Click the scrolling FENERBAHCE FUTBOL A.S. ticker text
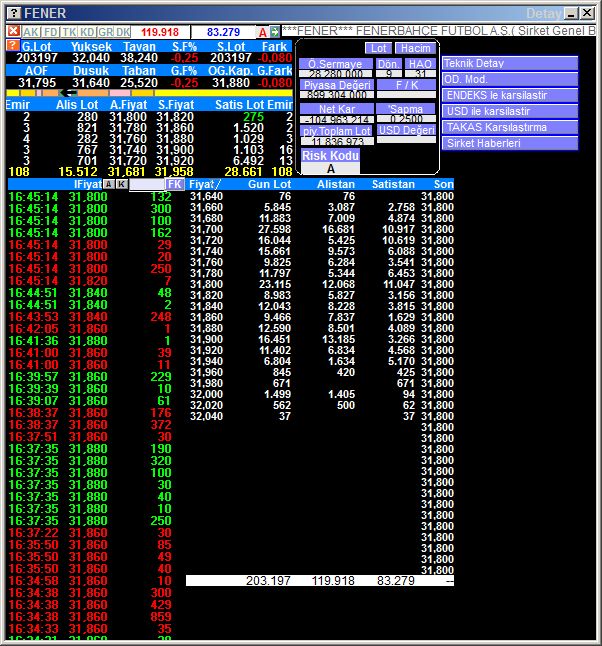This screenshot has width=602, height=646. click(x=438, y=31)
